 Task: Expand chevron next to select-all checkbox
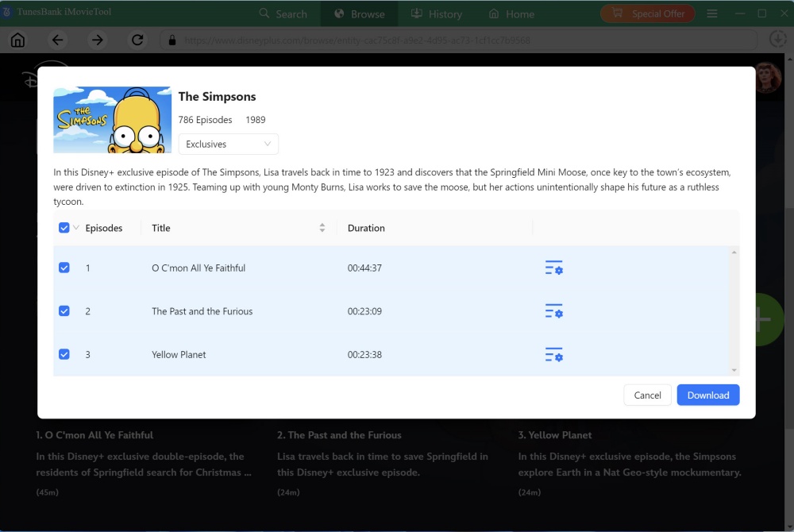pyautogui.click(x=76, y=228)
